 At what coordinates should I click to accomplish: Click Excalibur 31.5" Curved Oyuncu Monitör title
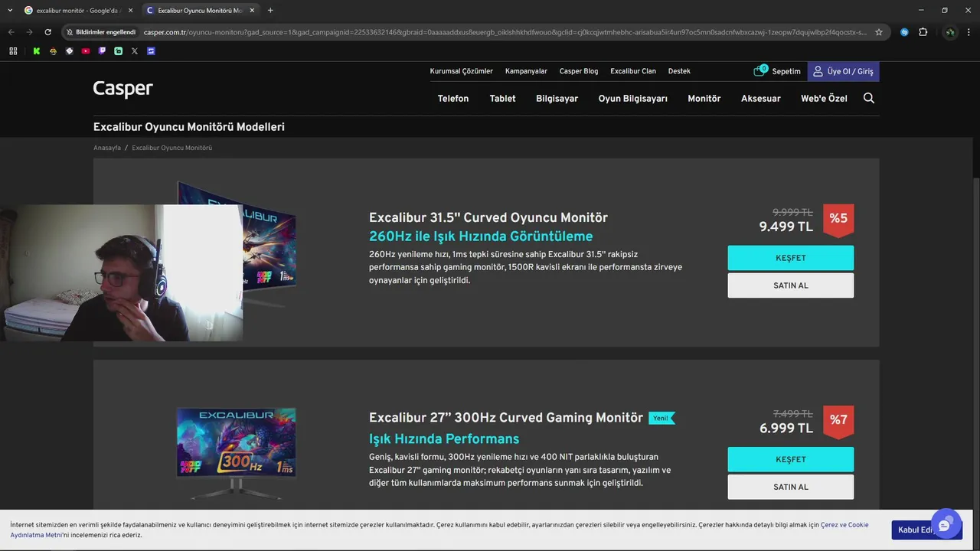(x=488, y=218)
